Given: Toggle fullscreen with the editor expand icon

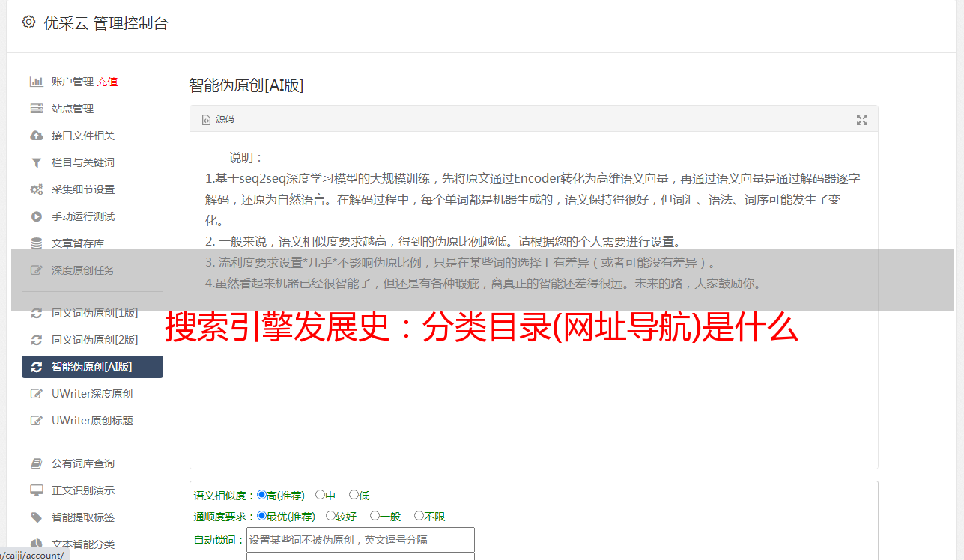Looking at the screenshot, I should (x=862, y=120).
